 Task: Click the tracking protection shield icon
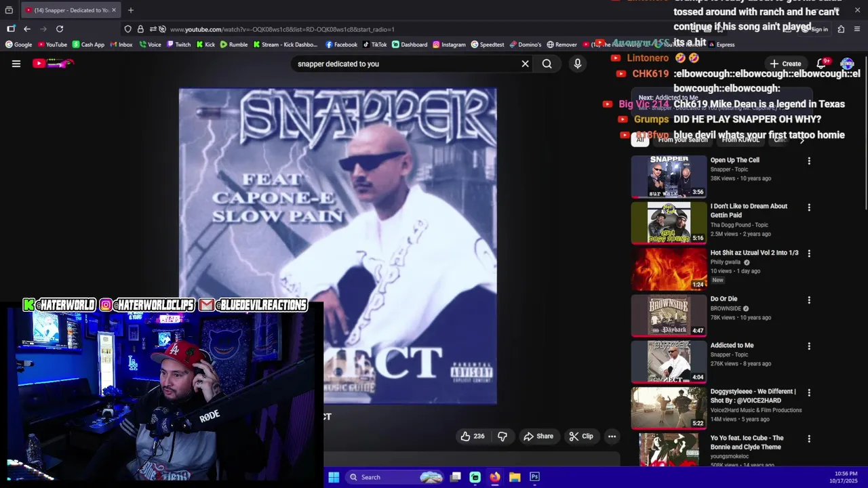click(x=127, y=29)
